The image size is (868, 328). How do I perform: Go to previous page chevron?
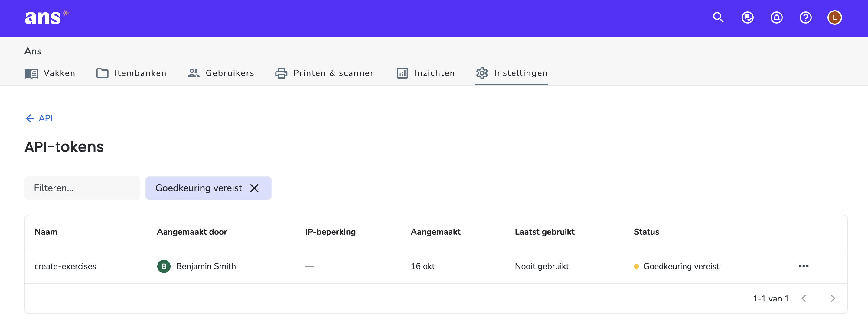tap(804, 298)
